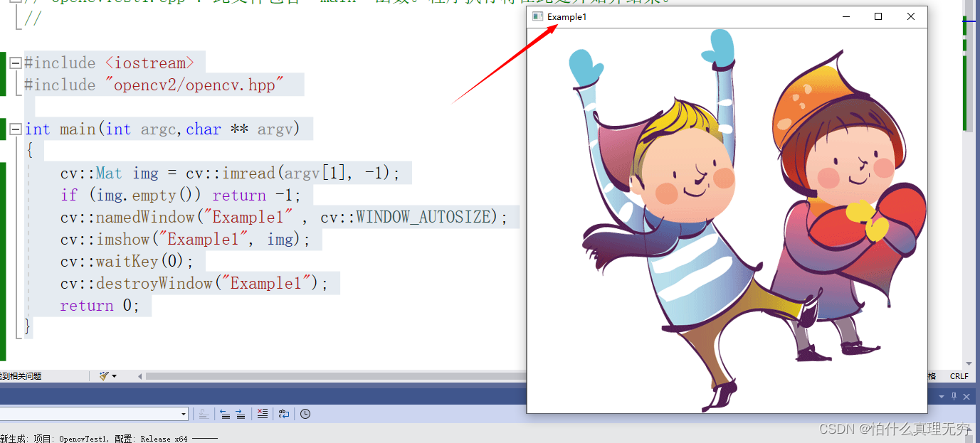Toggle word wrap in the output panel

tap(284, 414)
